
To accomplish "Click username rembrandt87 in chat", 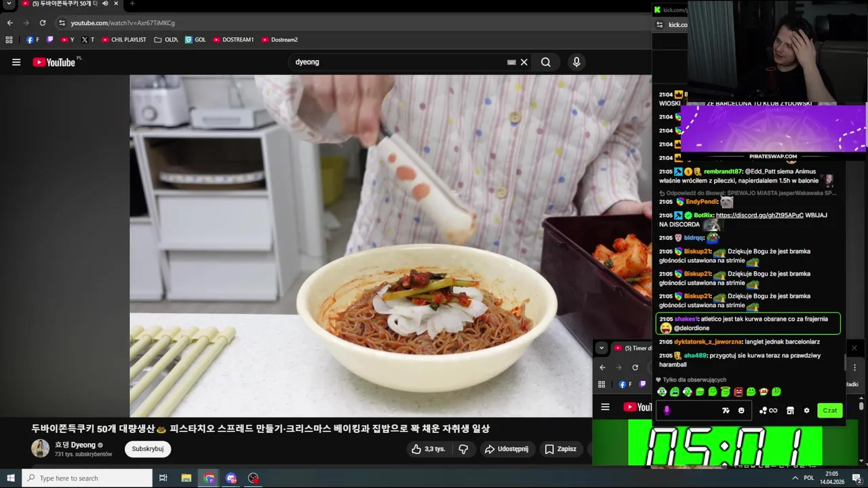I will pos(723,172).
